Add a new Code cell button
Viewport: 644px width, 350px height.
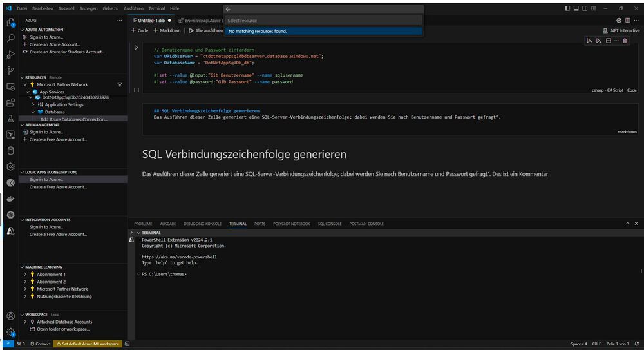click(140, 30)
